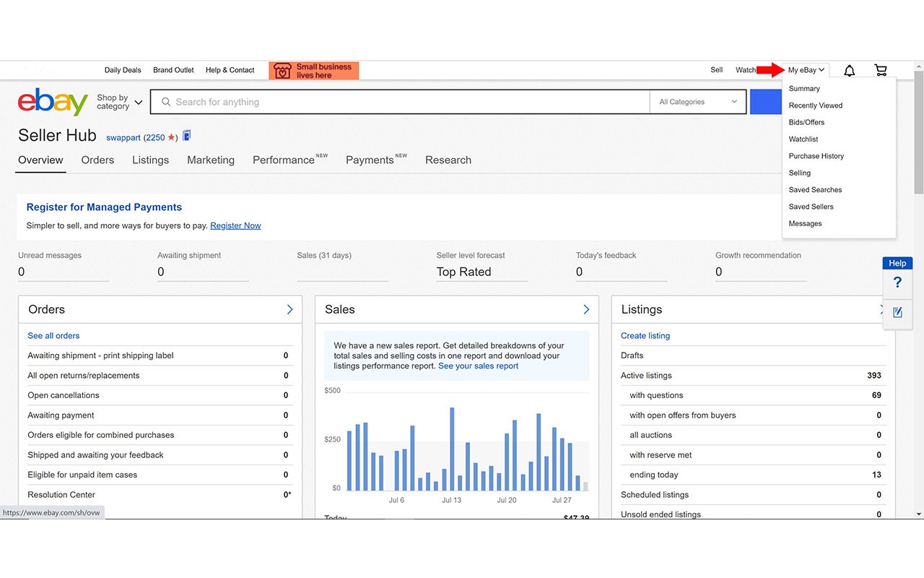Viewport: 924px width, 578px height.
Task: Open Saved Searches from the menu
Action: pos(816,190)
